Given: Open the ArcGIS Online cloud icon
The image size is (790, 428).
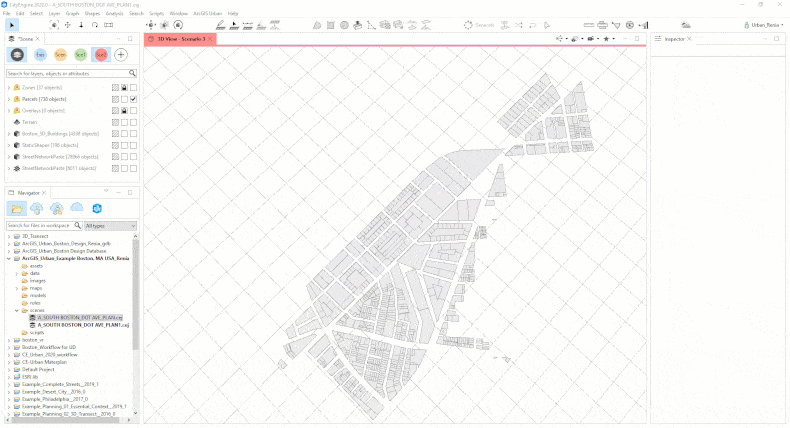Looking at the screenshot, I should click(77, 208).
